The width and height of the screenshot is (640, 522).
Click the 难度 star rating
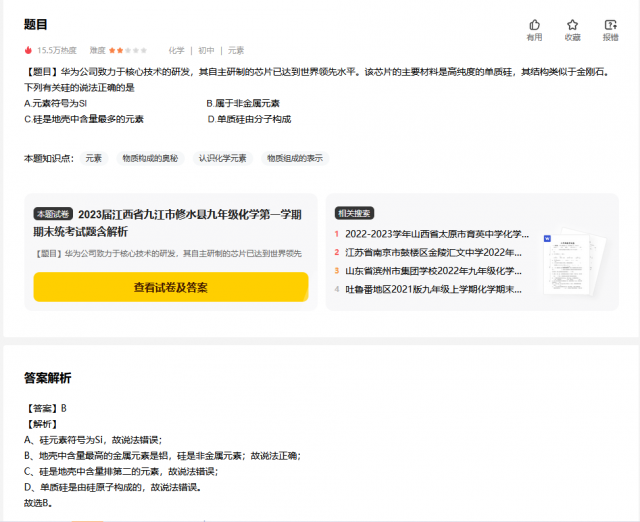point(128,51)
